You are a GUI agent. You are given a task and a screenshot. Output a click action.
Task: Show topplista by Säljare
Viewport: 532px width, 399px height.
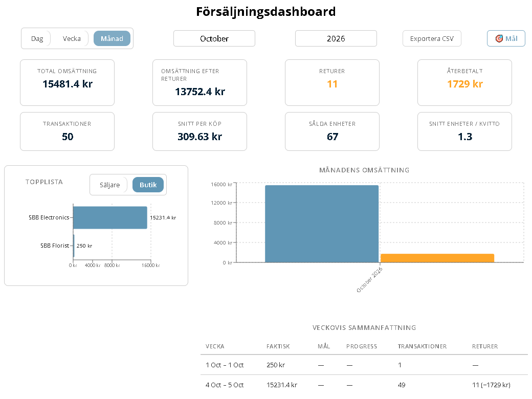109,185
